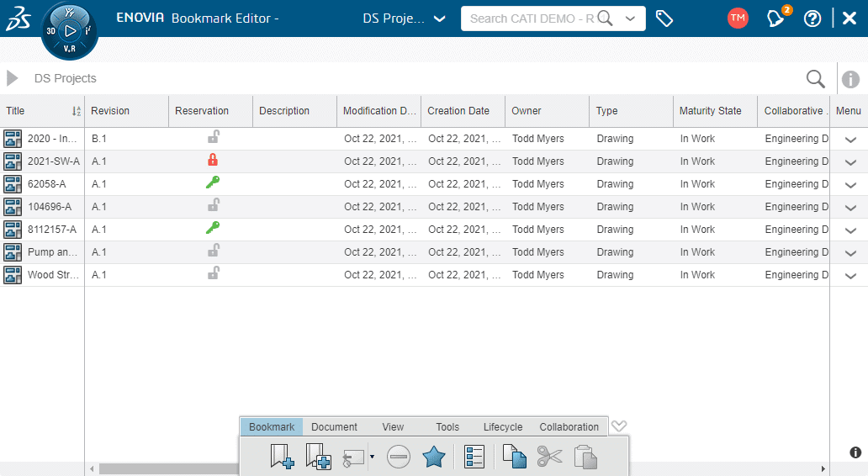Switch to the Tools tab
The height and width of the screenshot is (476, 868).
447,426
